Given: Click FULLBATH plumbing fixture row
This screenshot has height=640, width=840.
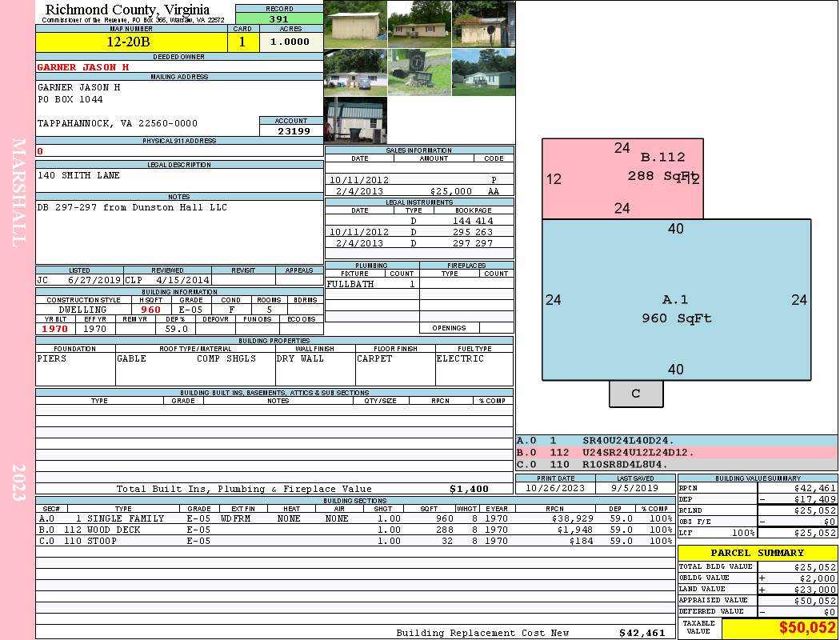Looking at the screenshot, I should (x=372, y=284).
